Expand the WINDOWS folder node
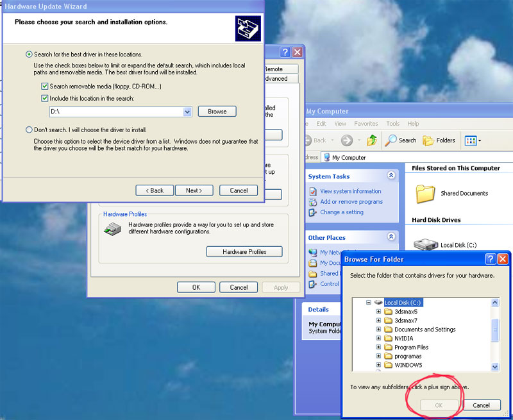 [x=378, y=365]
